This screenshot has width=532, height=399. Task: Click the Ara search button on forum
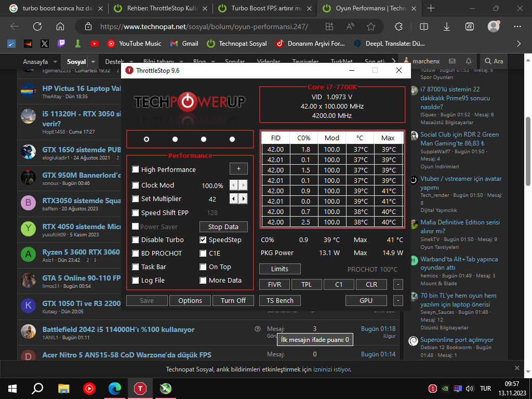click(x=494, y=61)
